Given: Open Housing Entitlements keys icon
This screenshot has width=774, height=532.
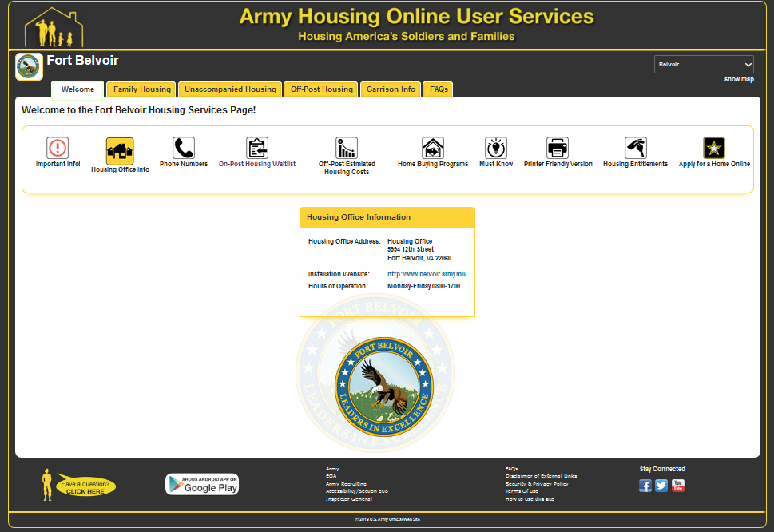Looking at the screenshot, I should pos(635,148).
